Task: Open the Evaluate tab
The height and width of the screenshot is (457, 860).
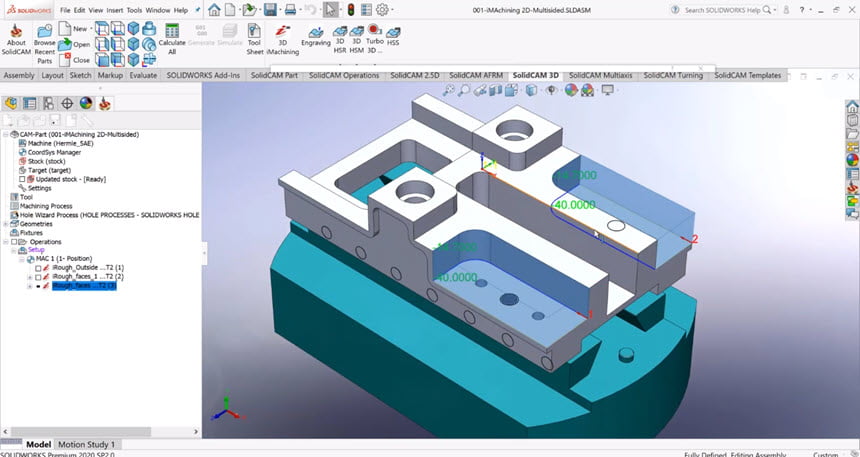Action: [x=143, y=75]
